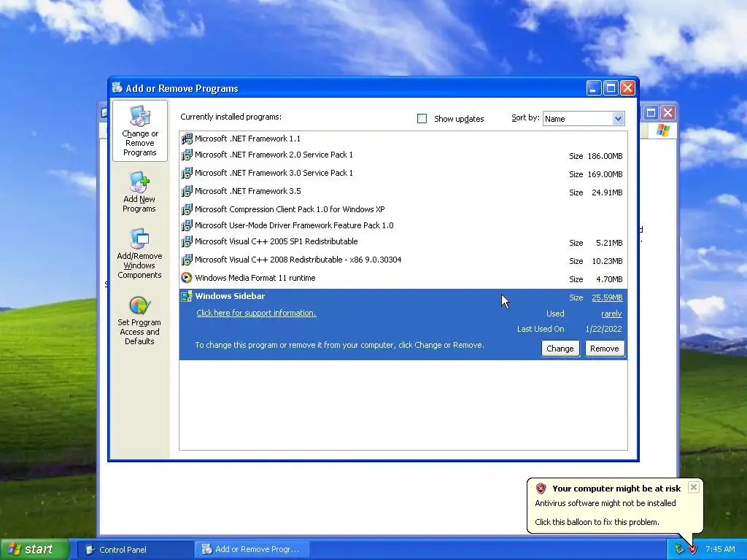Click the Visual C++ 2005 SP1 Redistributable icon

(x=187, y=241)
